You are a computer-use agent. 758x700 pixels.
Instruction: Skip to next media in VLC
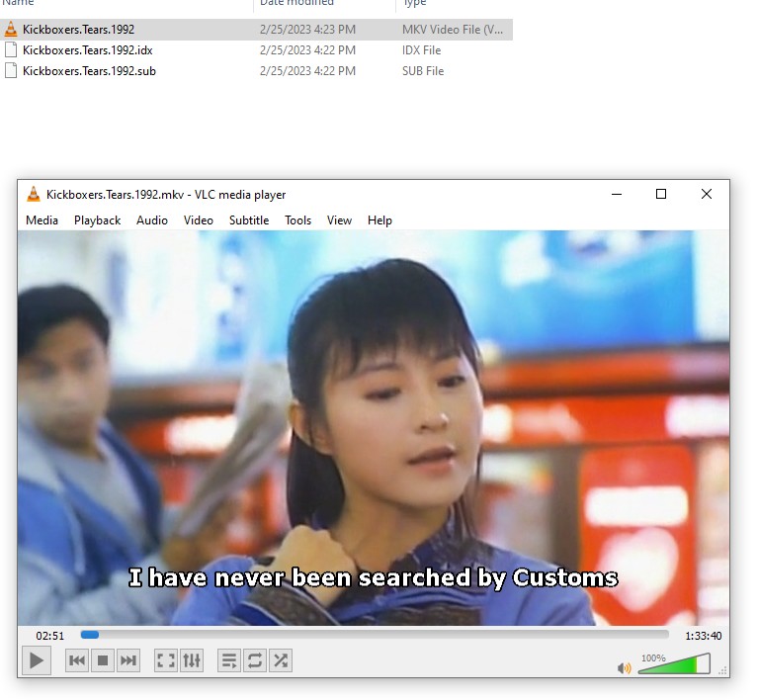[128, 660]
